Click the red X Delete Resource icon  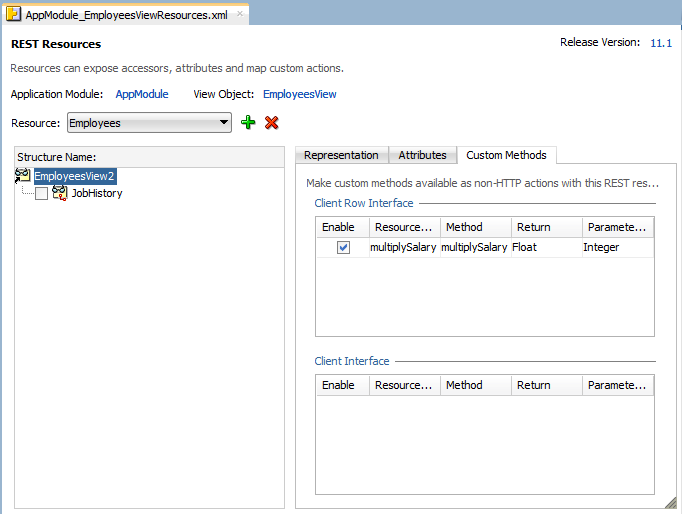(x=271, y=123)
